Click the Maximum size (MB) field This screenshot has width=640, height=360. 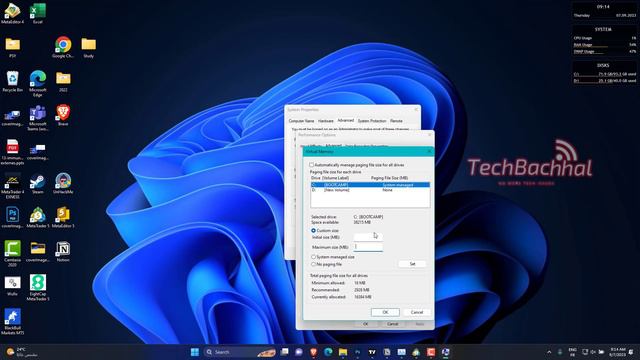tap(368, 247)
